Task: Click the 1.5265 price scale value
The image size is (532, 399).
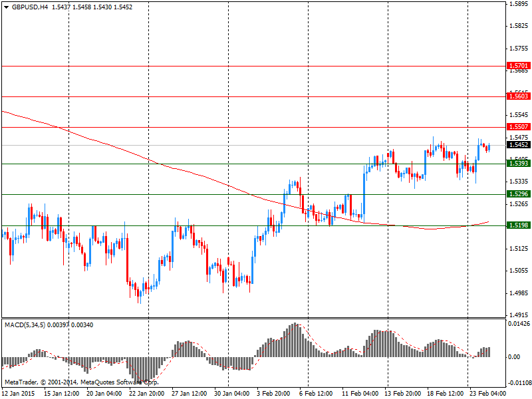Action: point(519,204)
